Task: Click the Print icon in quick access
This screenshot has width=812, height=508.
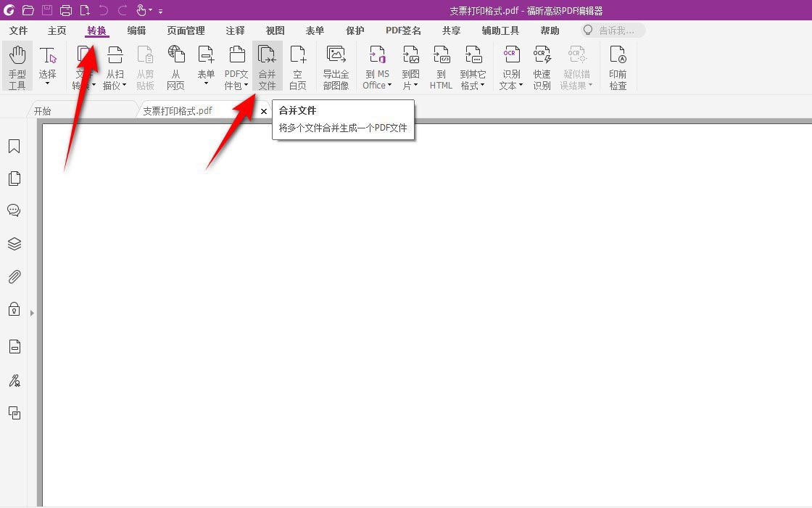Action: coord(66,10)
